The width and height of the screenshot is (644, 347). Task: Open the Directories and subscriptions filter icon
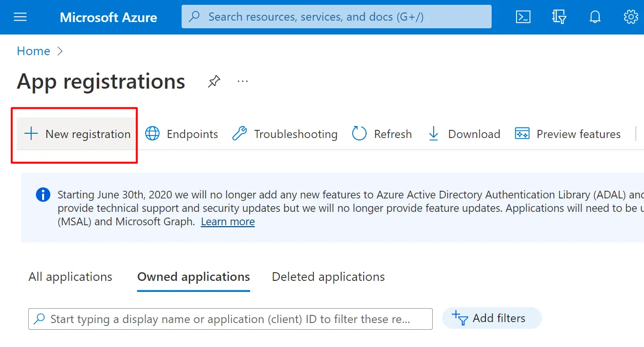click(x=559, y=17)
